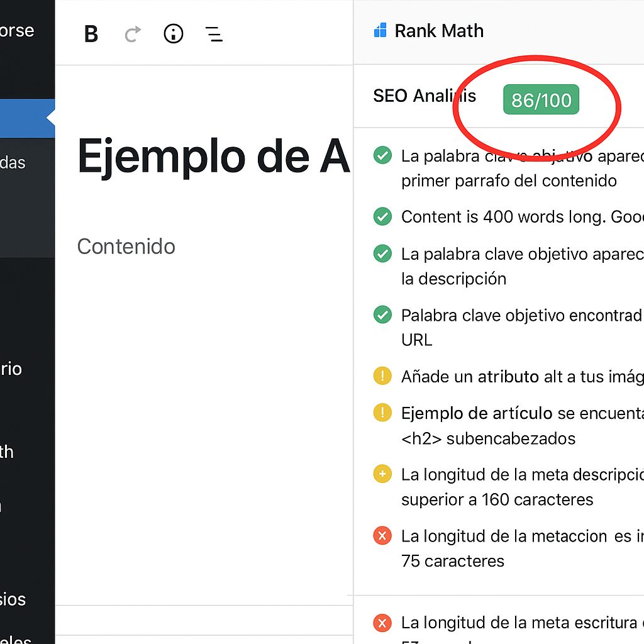Toggle bold formatting in the editor toolbar

point(91,34)
